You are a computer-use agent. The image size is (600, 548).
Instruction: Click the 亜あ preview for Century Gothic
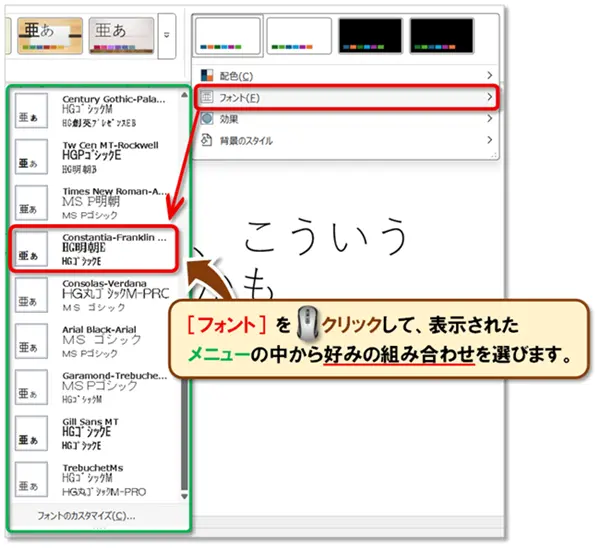tap(31, 111)
